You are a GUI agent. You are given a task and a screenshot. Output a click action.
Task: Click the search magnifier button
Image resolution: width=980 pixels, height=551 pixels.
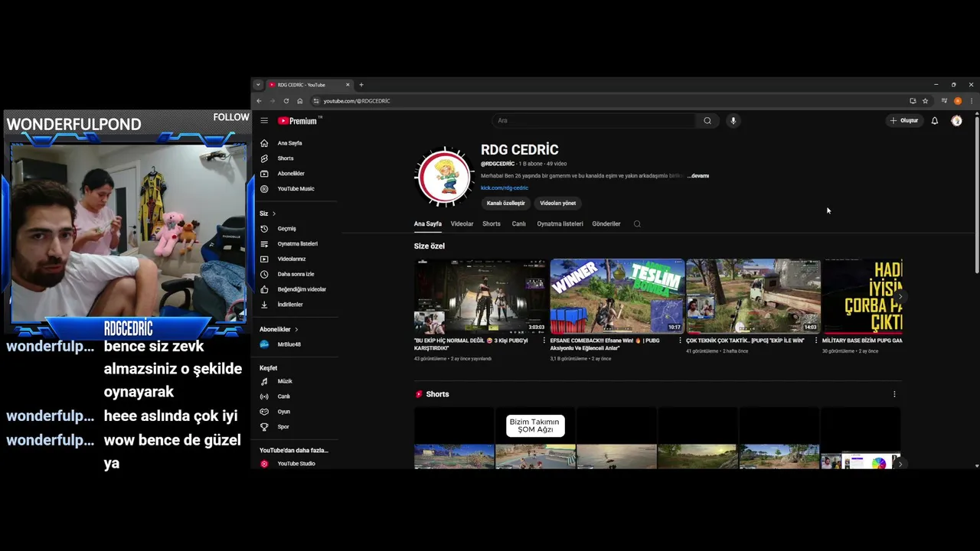click(x=707, y=120)
